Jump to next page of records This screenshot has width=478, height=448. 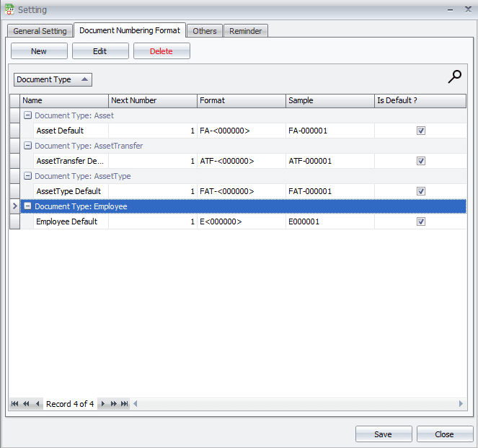tap(113, 404)
